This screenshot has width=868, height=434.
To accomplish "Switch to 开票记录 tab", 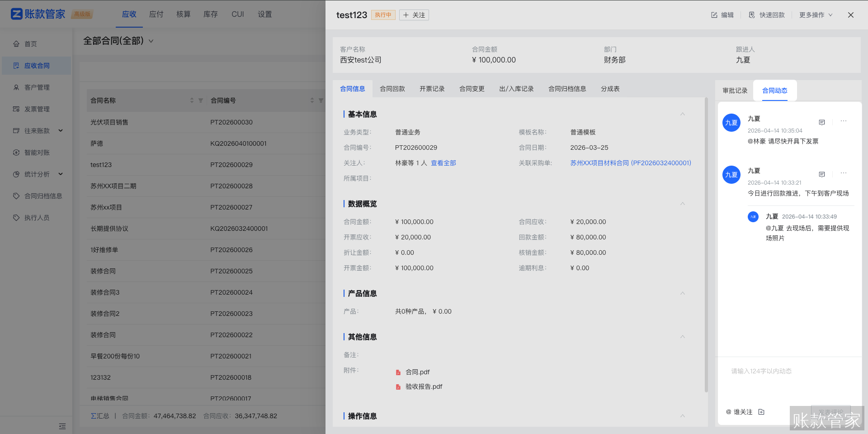I will (432, 89).
